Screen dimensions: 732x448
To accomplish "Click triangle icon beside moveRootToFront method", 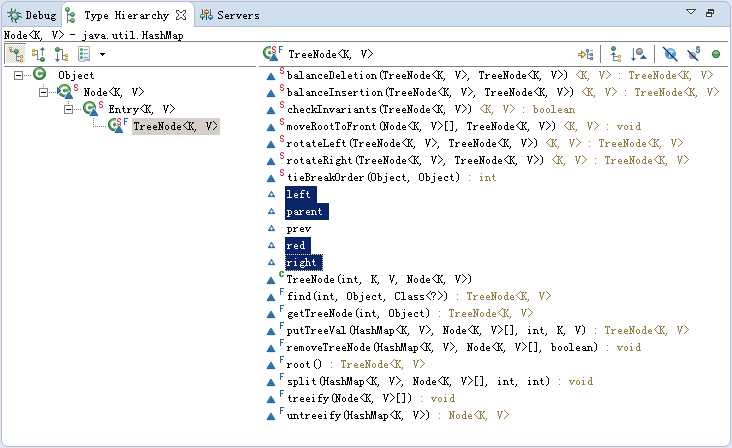I will point(270,127).
